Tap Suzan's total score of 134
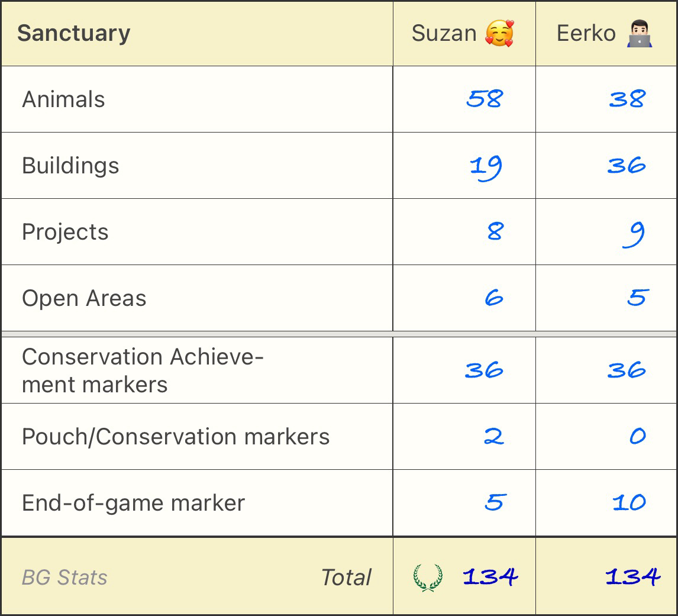Viewport: 678px width, 616px height. [x=490, y=576]
